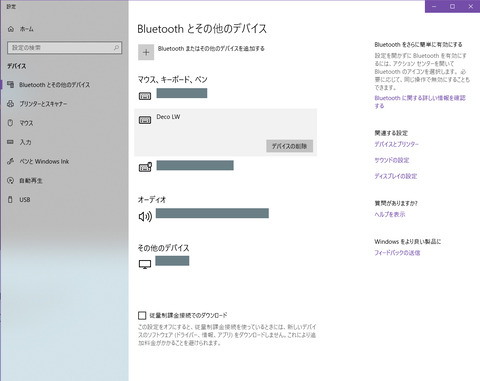Screen dimensions: 480x381
Task: Click the monitor icon under その他のデバイス
Action: pyautogui.click(x=145, y=264)
